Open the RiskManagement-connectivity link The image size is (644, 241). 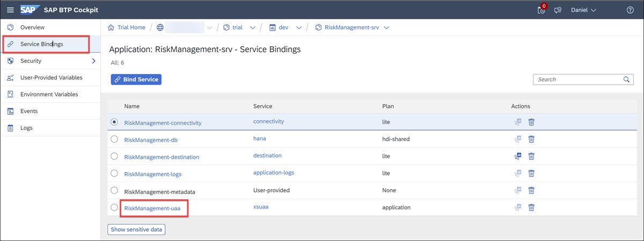(x=163, y=123)
